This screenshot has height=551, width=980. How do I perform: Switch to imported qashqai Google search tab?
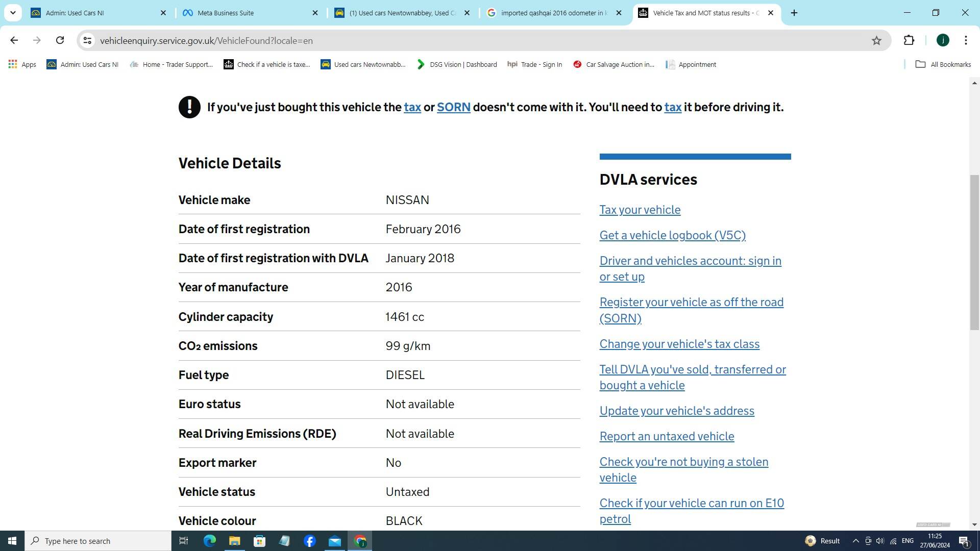pyautogui.click(x=555, y=13)
